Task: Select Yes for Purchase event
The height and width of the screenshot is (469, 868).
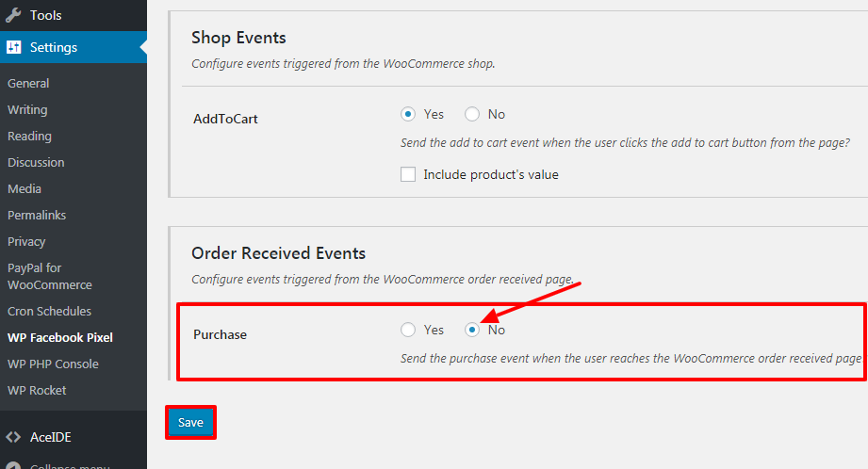Action: pos(408,330)
